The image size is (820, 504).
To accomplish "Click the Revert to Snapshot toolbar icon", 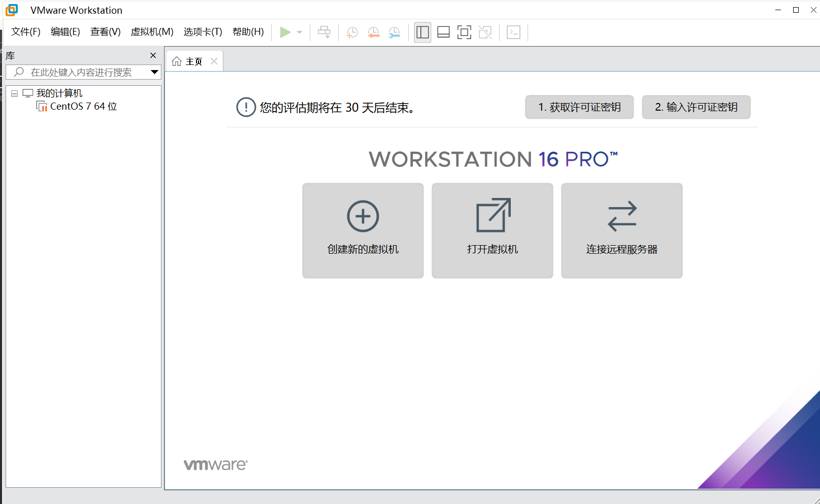I will [373, 32].
